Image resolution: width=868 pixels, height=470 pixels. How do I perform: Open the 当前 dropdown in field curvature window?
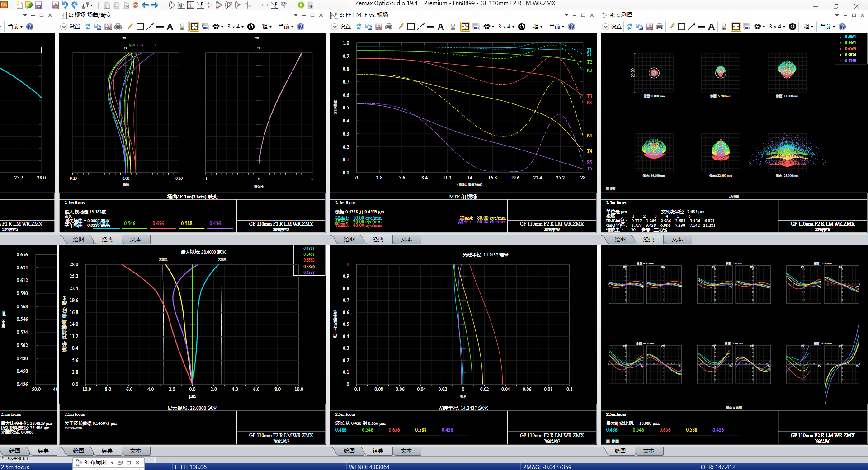click(x=286, y=27)
